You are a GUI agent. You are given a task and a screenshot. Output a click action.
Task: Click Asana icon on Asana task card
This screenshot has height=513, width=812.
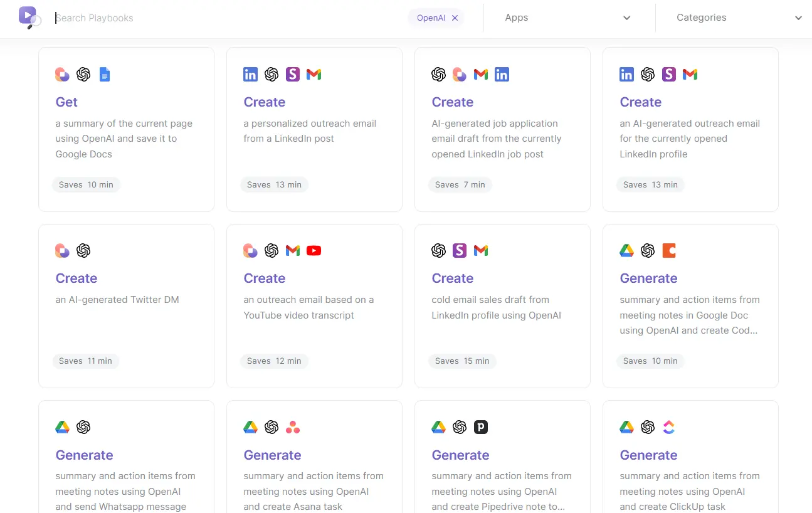293,428
